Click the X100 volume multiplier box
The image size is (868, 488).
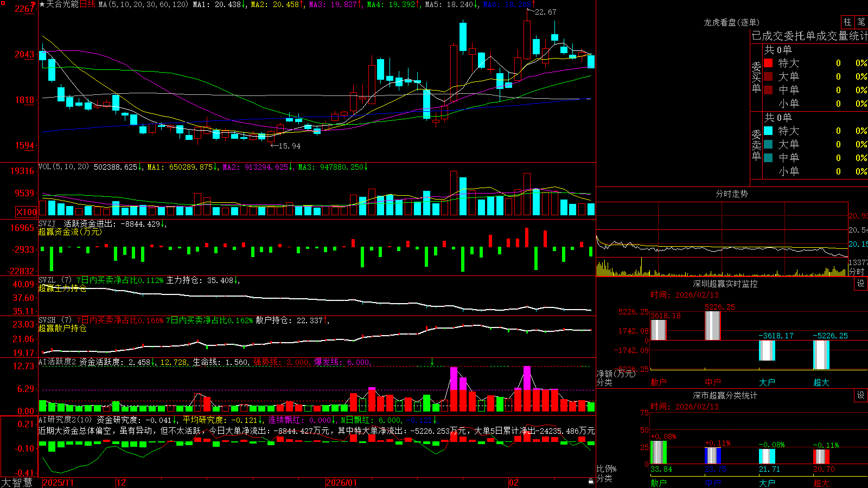(x=27, y=212)
